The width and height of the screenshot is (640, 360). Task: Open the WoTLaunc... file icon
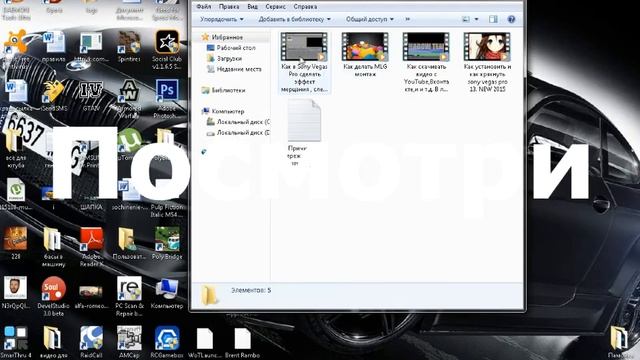click(x=204, y=343)
